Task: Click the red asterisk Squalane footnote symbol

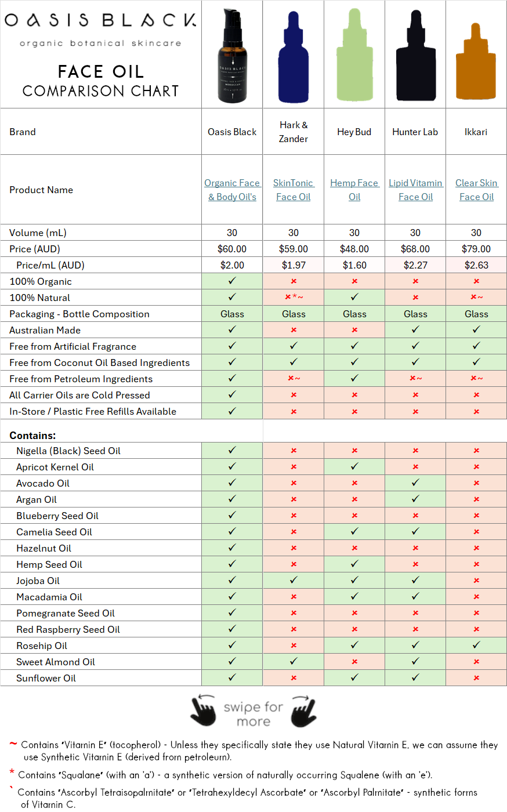Action: (12, 773)
